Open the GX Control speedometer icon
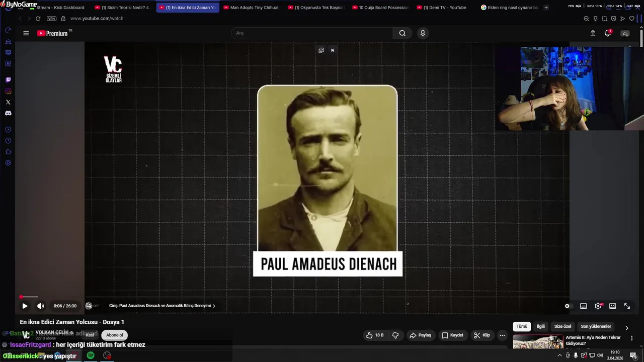644x362 pixels. (8, 31)
